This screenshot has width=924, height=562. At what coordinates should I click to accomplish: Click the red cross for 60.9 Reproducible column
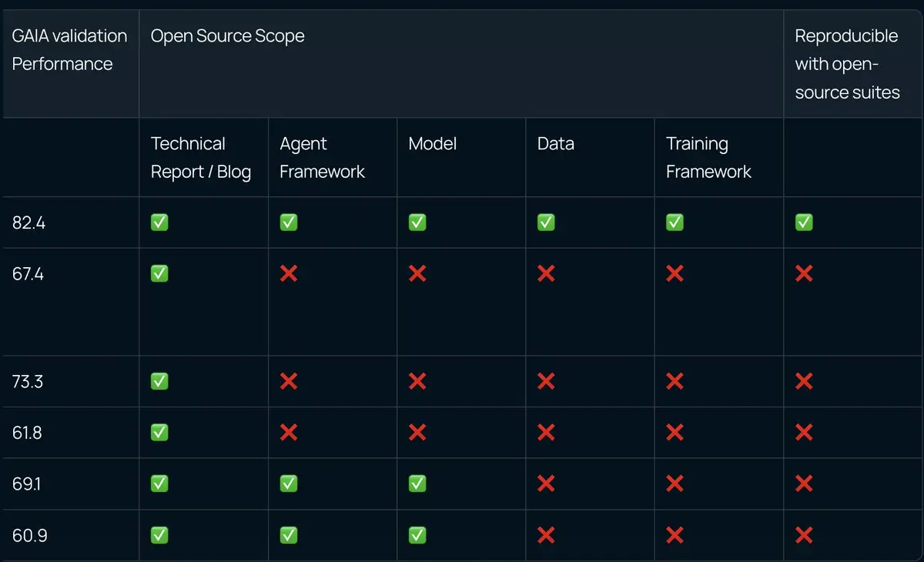804,535
